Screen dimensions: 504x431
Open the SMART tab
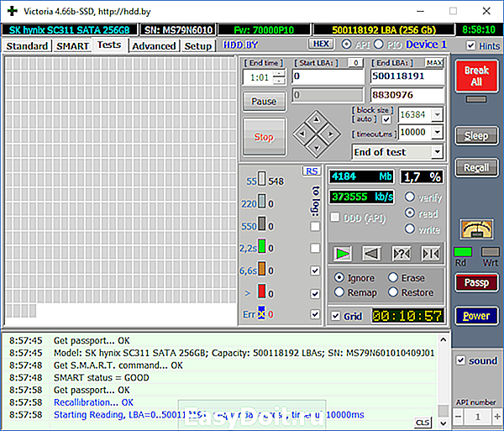click(72, 46)
